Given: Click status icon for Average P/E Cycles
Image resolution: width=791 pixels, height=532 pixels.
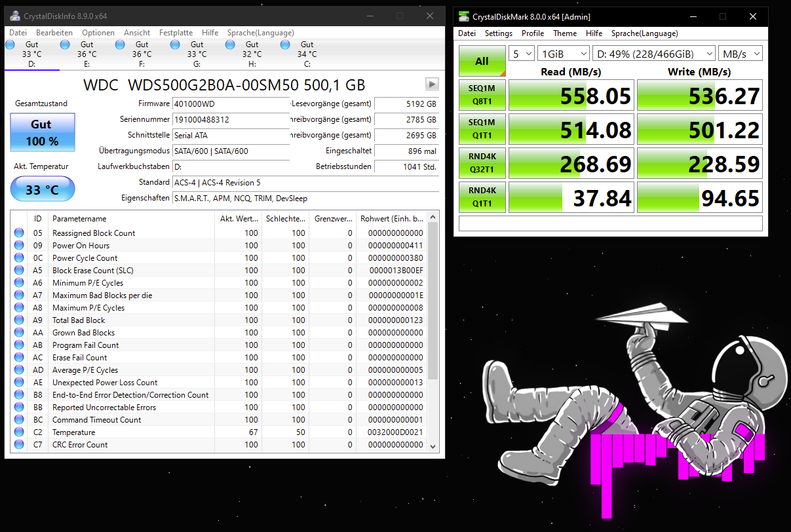Looking at the screenshot, I should (x=19, y=370).
